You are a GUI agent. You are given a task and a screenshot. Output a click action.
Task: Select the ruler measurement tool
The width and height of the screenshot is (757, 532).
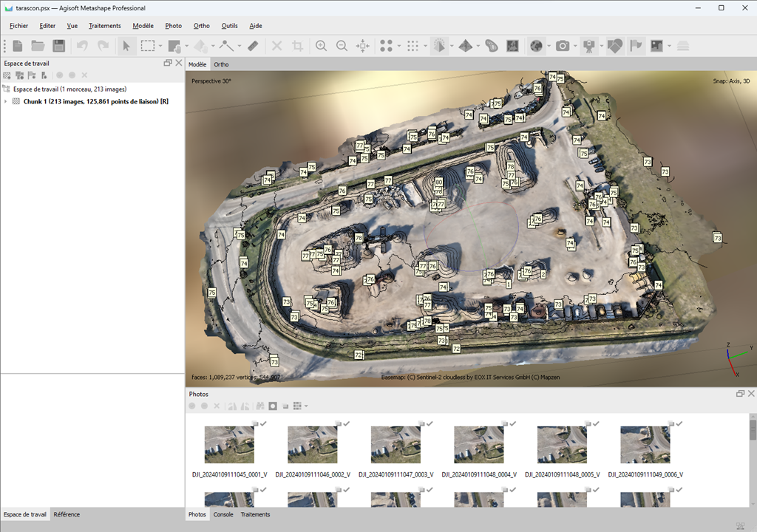click(x=253, y=46)
